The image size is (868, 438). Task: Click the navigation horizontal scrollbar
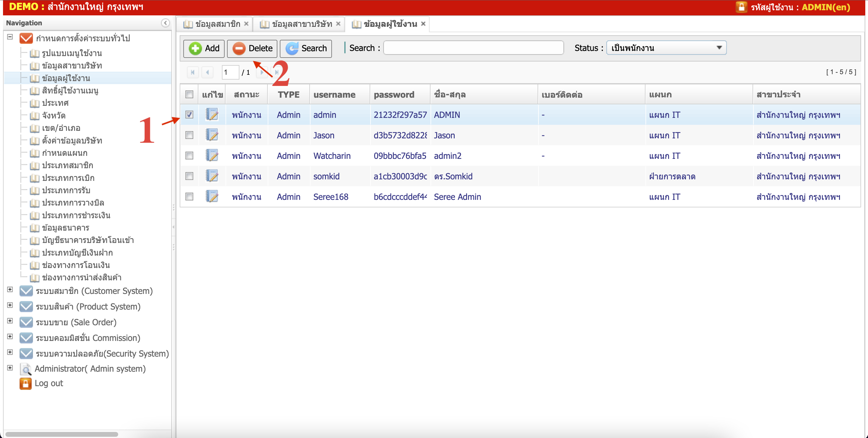pos(62,434)
